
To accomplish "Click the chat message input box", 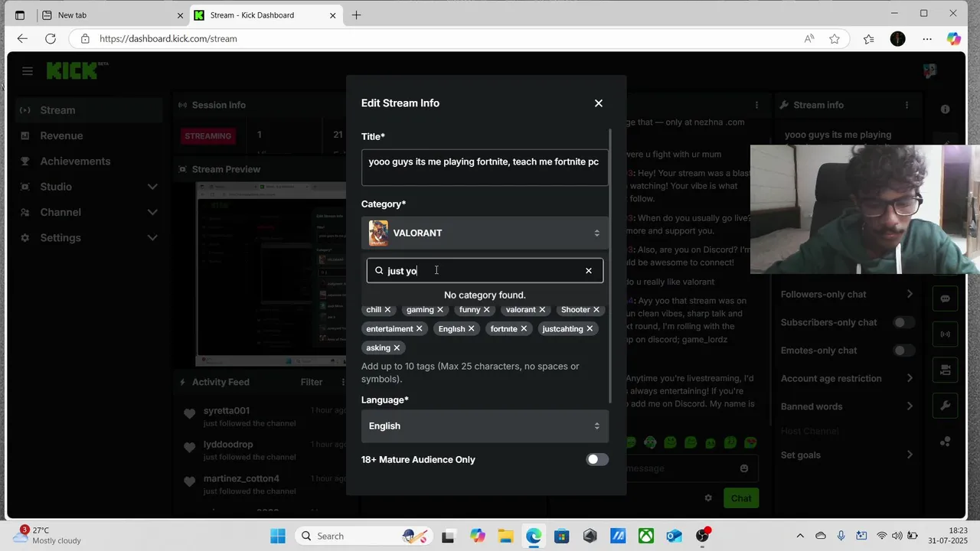I will (680, 468).
